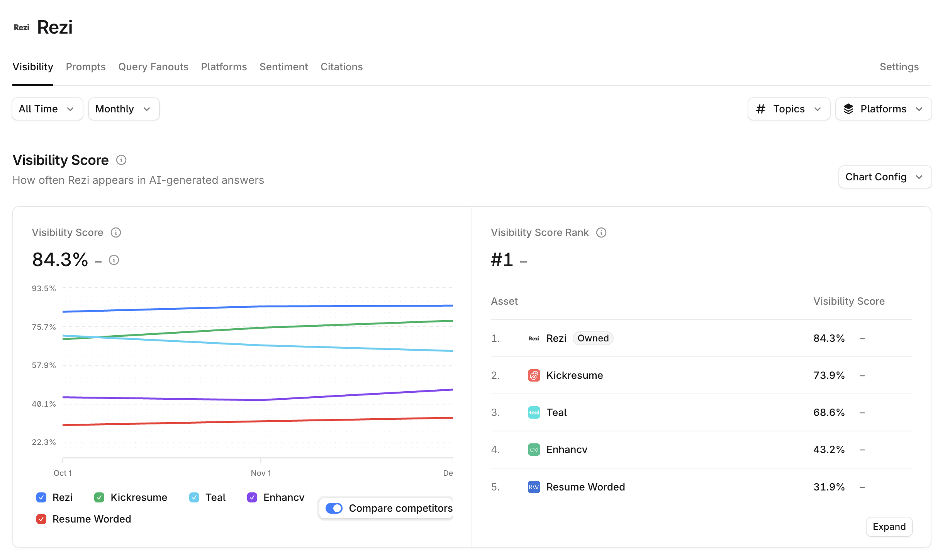Open the Monthly interval dropdown

[x=124, y=109]
